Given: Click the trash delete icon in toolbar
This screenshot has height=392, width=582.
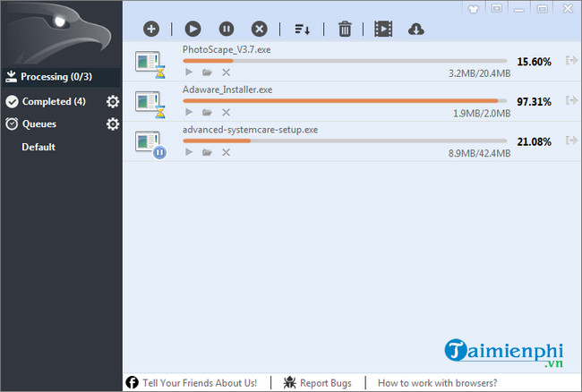Looking at the screenshot, I should [x=345, y=29].
